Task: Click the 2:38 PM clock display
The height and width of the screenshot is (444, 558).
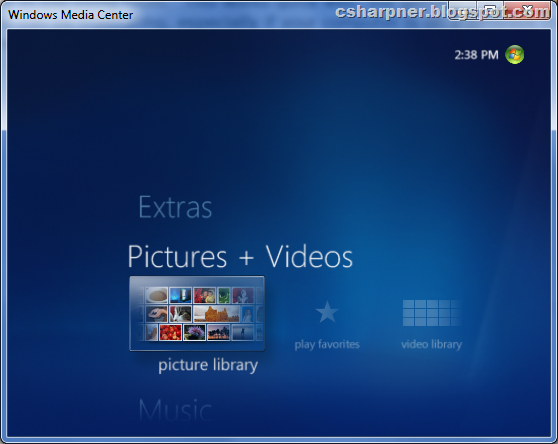Action: [x=477, y=55]
